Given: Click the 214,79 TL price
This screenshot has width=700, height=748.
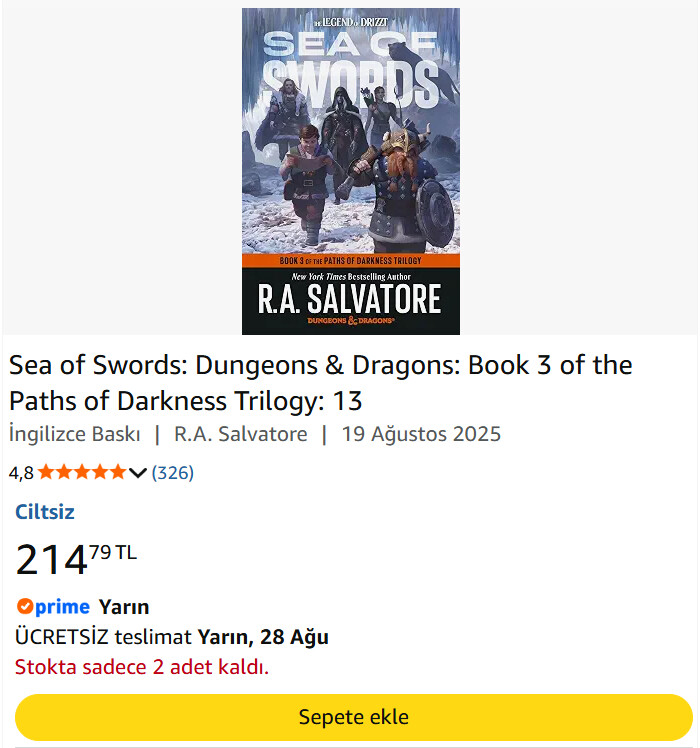Looking at the screenshot, I should point(76,559).
